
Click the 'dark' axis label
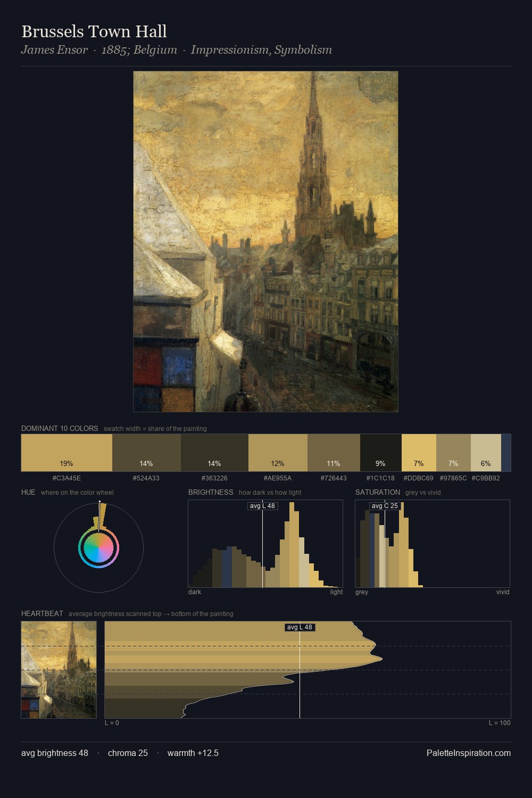tap(195, 592)
